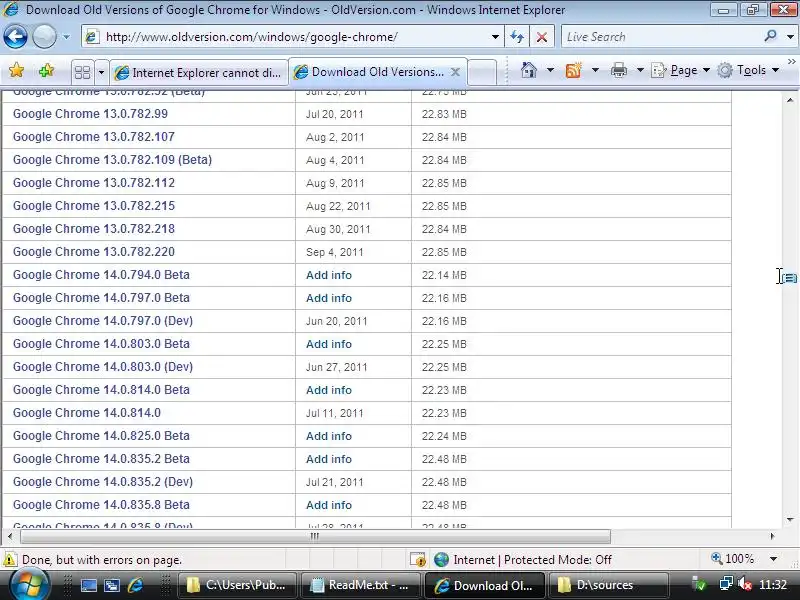The image size is (800, 600).
Task: Click the page errors warning icon
Action: point(10,560)
